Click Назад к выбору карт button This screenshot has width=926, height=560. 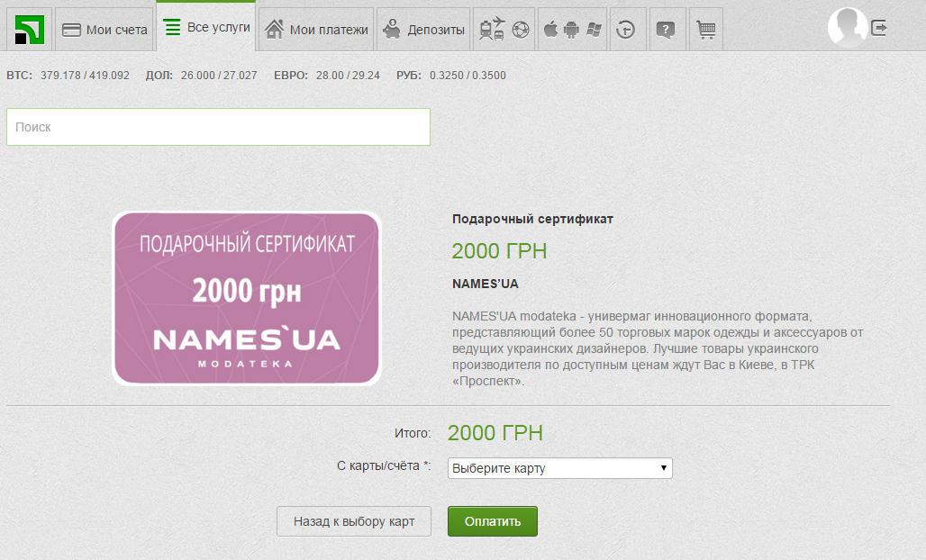point(354,521)
